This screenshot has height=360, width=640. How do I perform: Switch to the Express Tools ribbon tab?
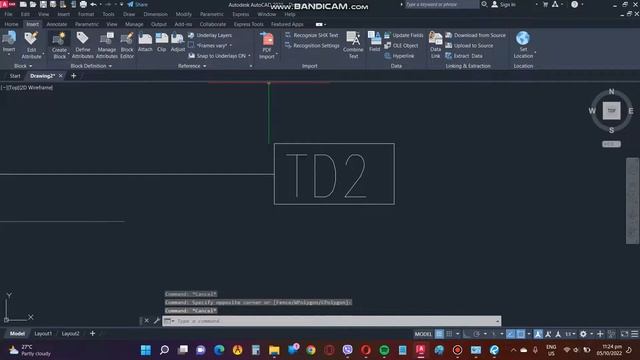(x=249, y=24)
